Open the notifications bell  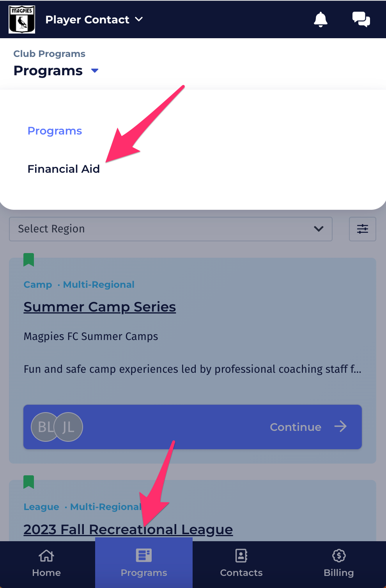[x=320, y=19]
